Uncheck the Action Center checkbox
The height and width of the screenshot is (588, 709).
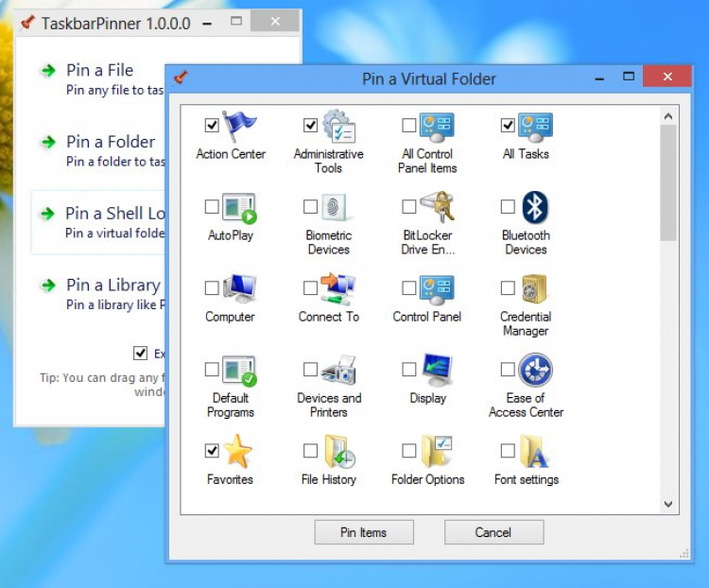point(212,125)
